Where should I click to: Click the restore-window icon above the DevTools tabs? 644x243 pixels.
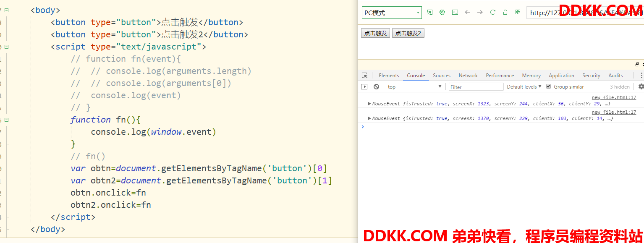pyautogui.click(x=637, y=65)
